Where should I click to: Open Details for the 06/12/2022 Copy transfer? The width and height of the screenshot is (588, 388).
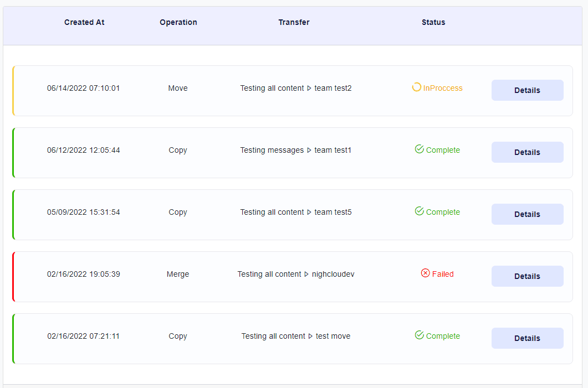point(527,152)
